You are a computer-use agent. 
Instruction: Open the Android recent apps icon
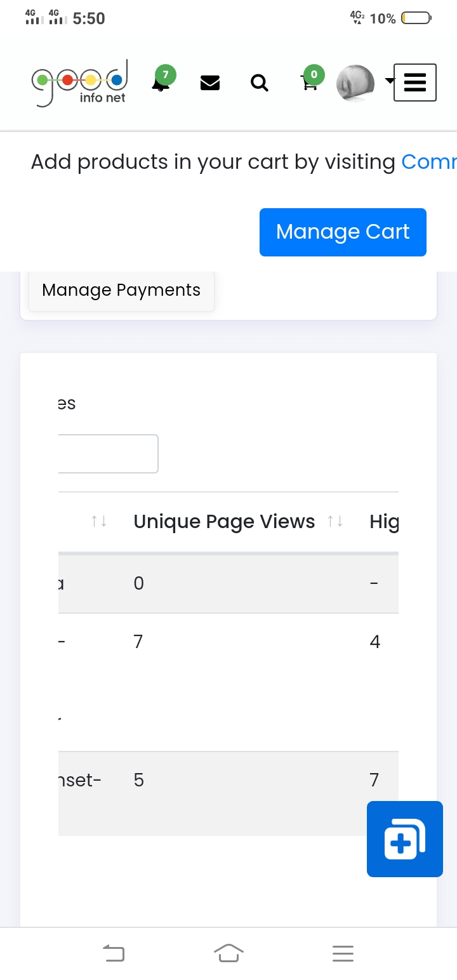[343, 953]
